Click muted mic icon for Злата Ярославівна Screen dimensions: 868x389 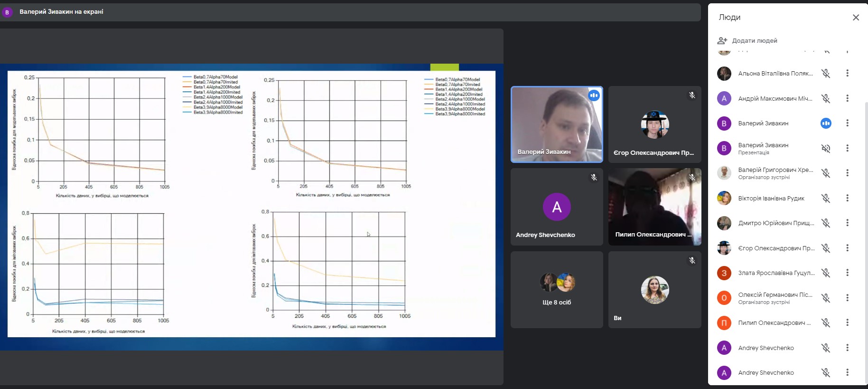pyautogui.click(x=826, y=273)
